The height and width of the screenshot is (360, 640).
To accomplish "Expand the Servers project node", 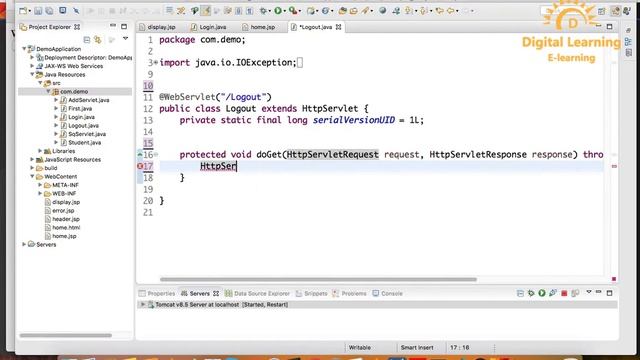I will coord(24,244).
